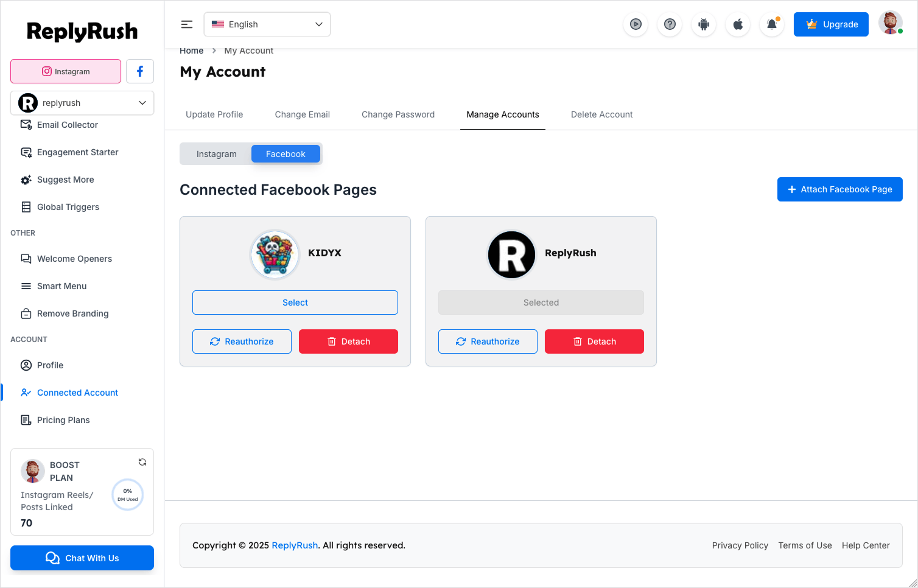The height and width of the screenshot is (588, 918).
Task: Switch to Change Email tab
Action: point(303,114)
